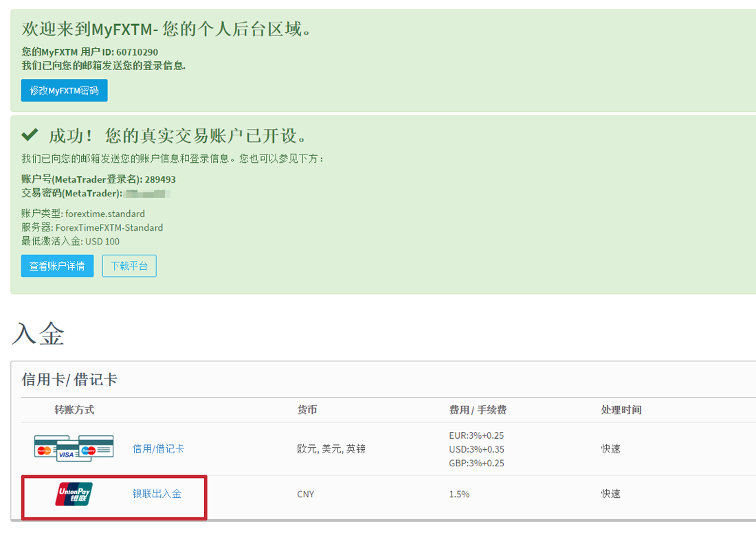Select the 货币 column header
Viewport: 756px width, 535px height.
click(307, 410)
